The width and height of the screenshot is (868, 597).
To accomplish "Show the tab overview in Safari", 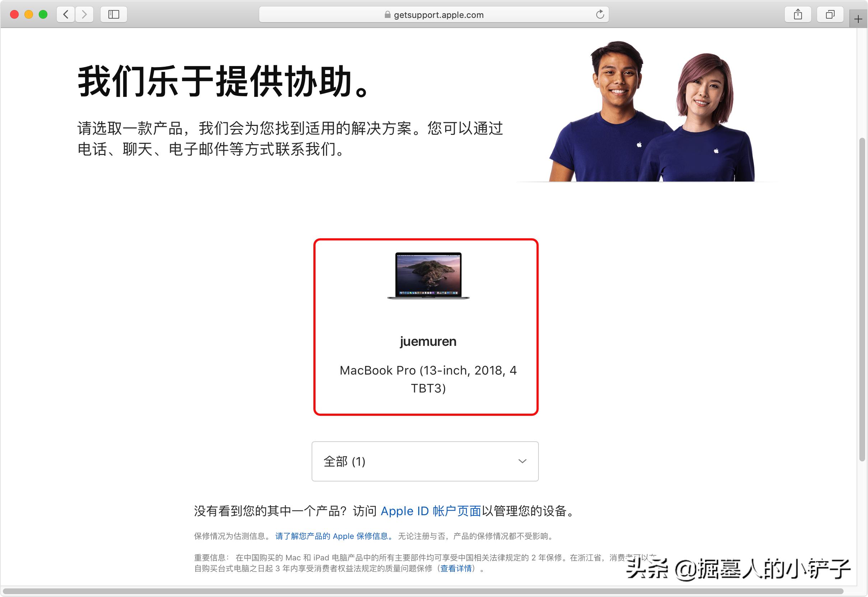I will point(830,14).
